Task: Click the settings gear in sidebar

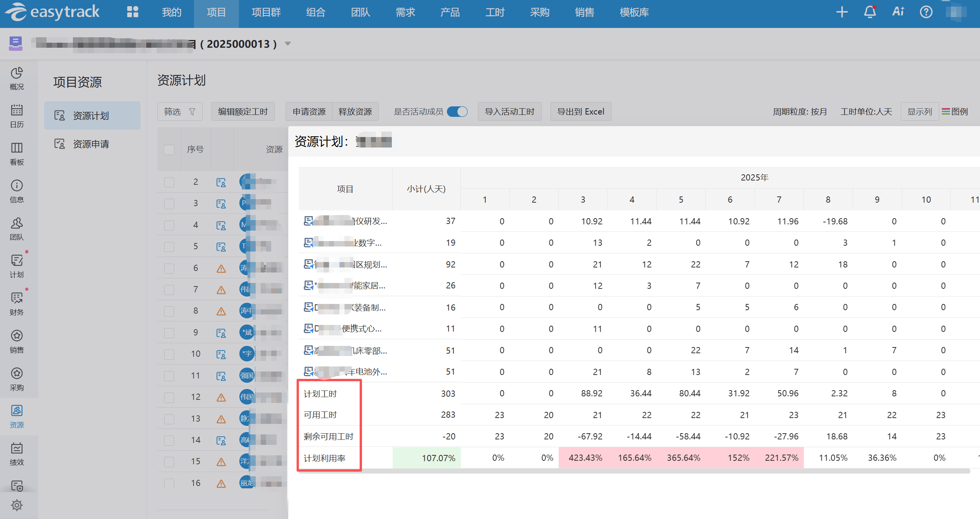Action: click(x=17, y=505)
